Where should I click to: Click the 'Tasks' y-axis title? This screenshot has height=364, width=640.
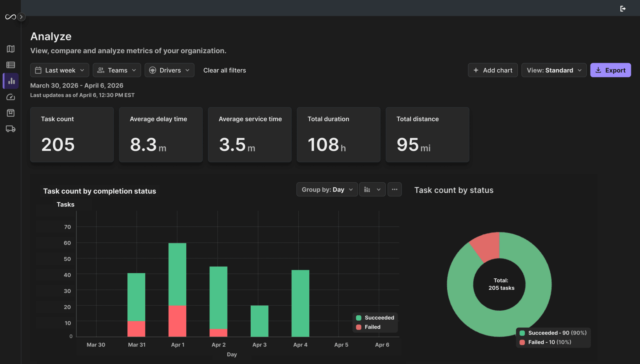click(65, 204)
